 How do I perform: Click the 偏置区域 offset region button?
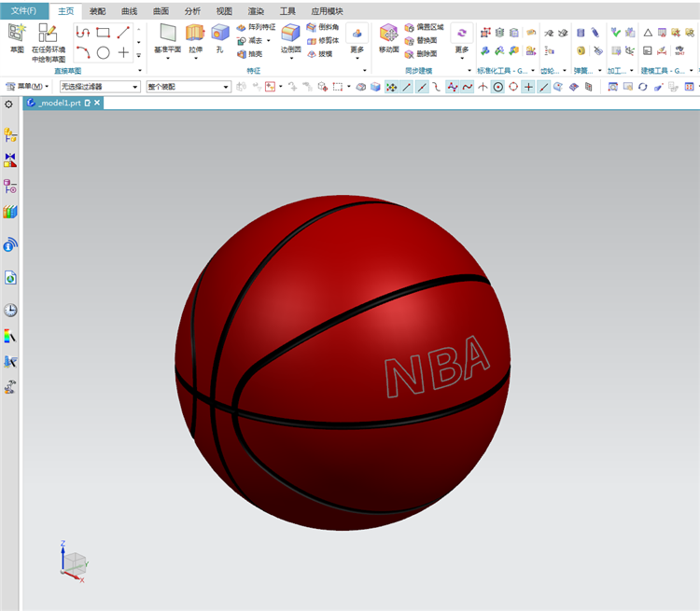424,27
